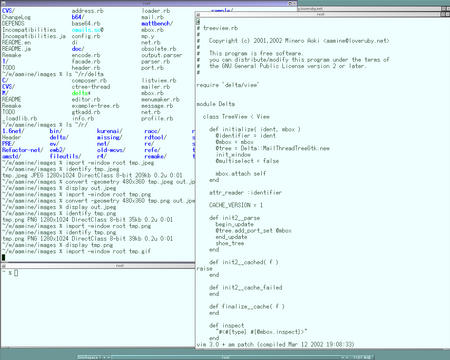This screenshot has width=450, height=360.
Task: Click config.rb in terminal listing
Action: coord(86,36)
